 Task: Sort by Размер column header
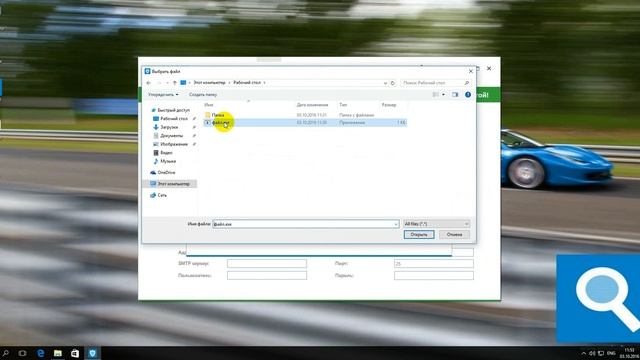click(389, 105)
